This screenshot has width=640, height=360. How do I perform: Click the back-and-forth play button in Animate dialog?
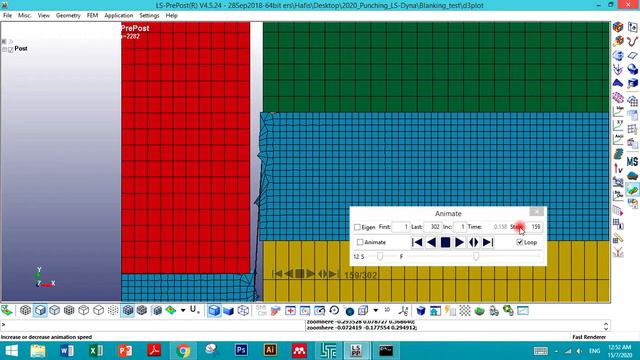pyautogui.click(x=473, y=242)
